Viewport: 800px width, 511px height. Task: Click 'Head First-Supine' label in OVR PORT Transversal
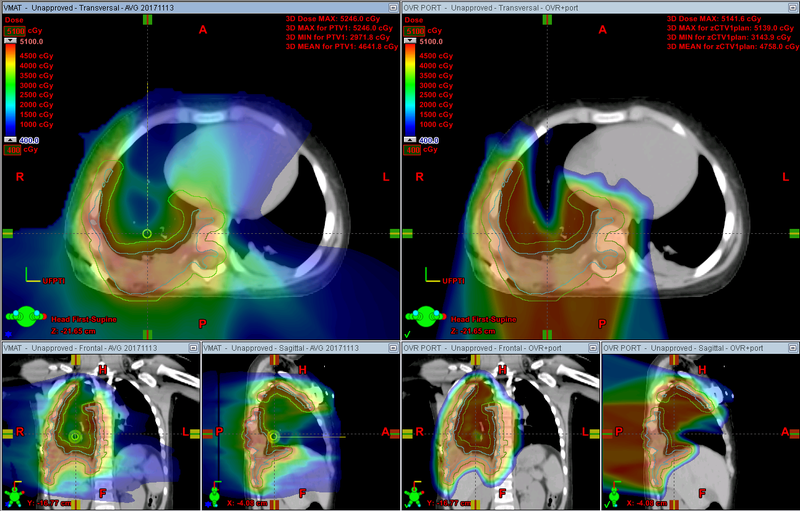(484, 319)
